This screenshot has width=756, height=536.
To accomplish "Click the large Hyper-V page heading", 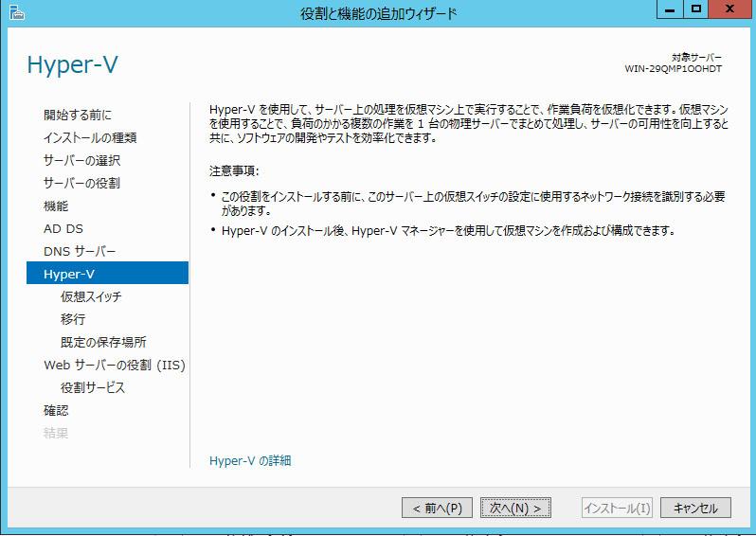I will (x=72, y=64).
